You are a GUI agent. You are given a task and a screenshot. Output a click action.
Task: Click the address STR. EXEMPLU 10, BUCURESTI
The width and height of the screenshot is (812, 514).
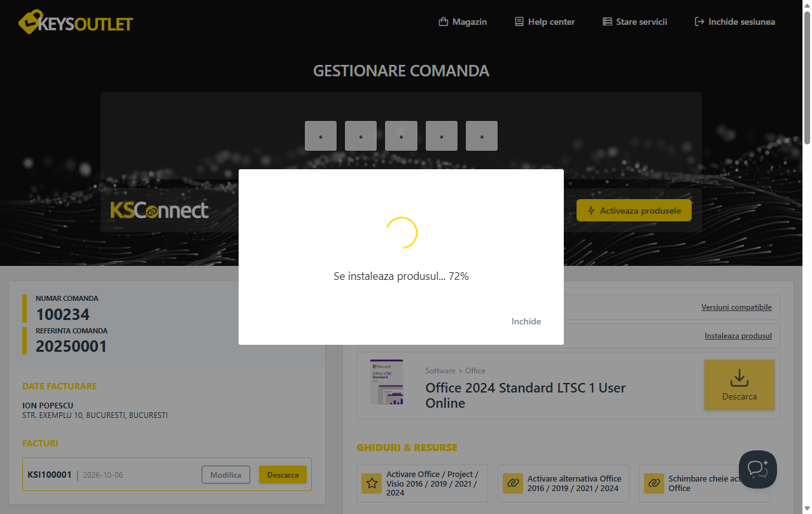[95, 415]
